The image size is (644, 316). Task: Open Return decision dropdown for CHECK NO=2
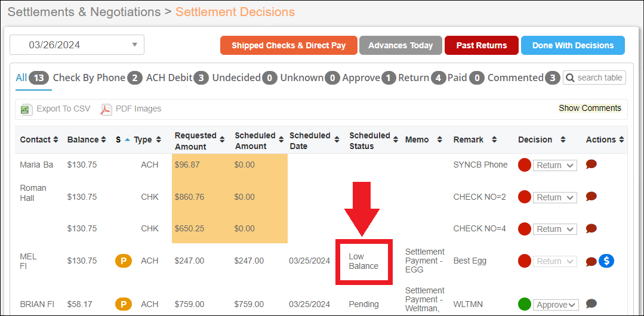click(x=555, y=197)
